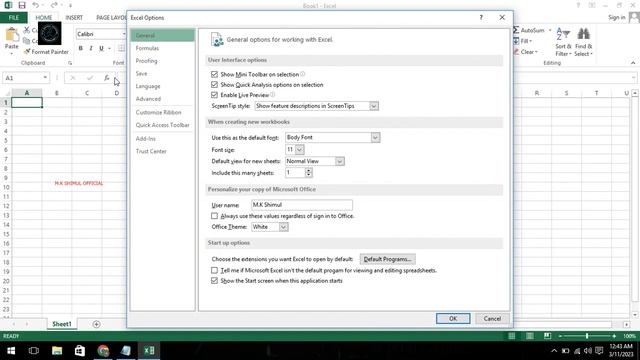Click the volume icon in system tray
This screenshot has width=640, height=360.
pos(588,351)
